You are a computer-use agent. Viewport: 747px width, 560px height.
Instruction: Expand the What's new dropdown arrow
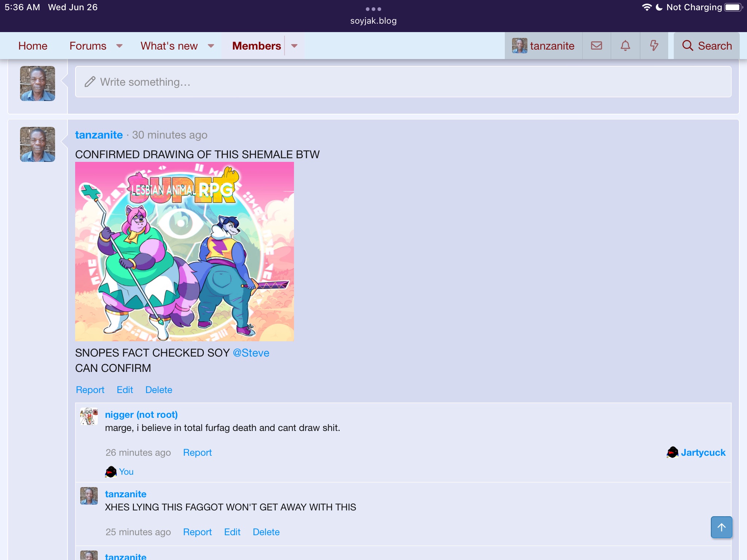click(x=212, y=46)
